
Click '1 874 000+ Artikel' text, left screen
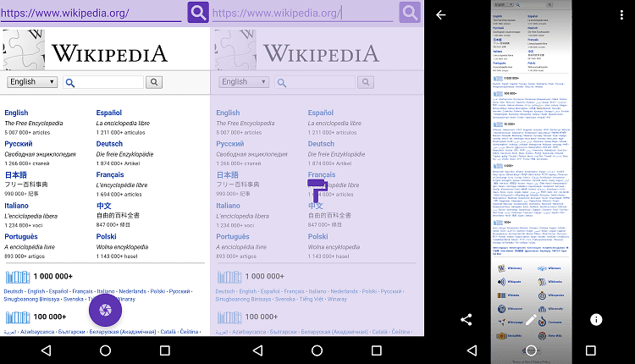click(118, 163)
